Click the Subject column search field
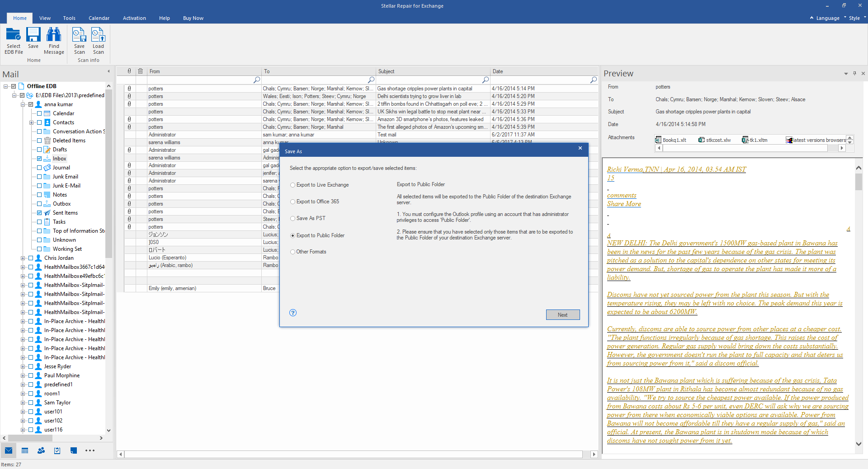This screenshot has height=469, width=868. coord(429,80)
